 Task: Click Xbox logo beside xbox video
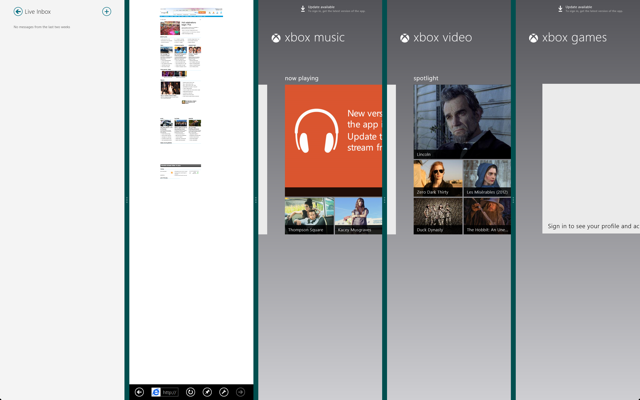click(405, 38)
